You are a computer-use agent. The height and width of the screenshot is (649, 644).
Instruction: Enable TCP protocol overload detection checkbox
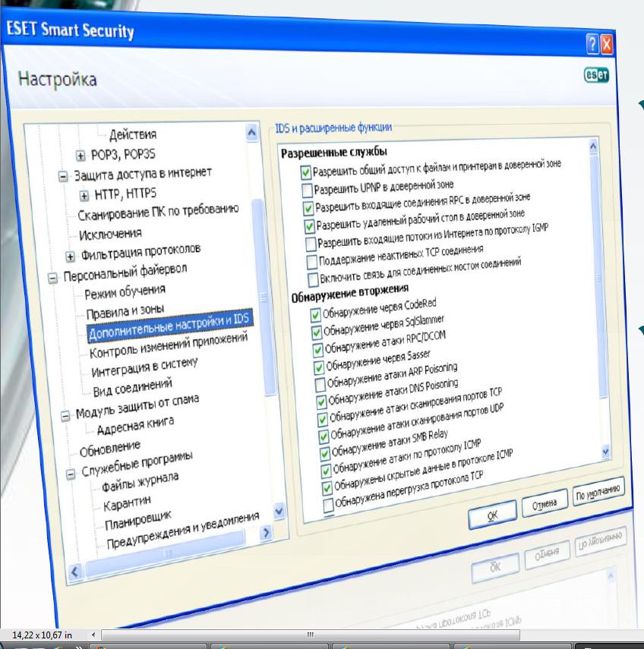pos(328,506)
